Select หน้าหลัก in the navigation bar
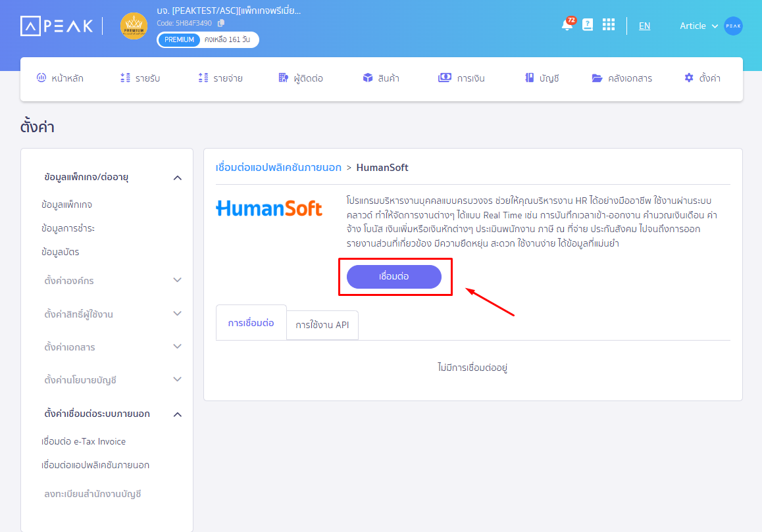762x532 pixels. (61, 77)
